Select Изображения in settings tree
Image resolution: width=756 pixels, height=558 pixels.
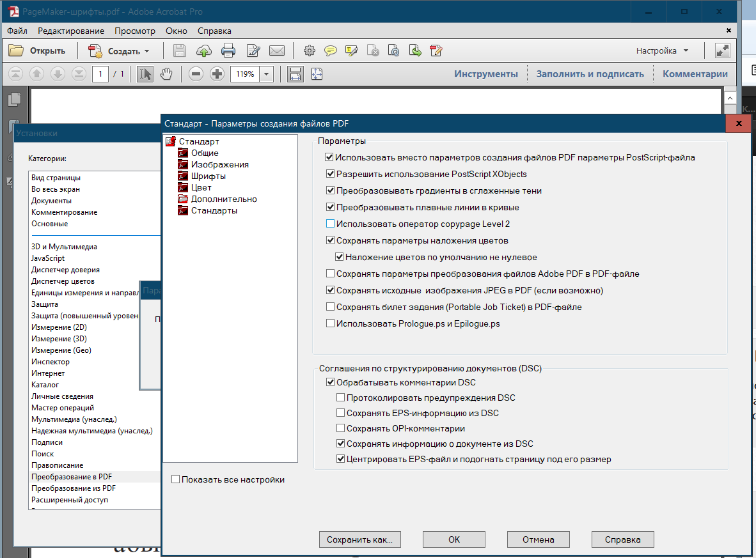coord(220,164)
